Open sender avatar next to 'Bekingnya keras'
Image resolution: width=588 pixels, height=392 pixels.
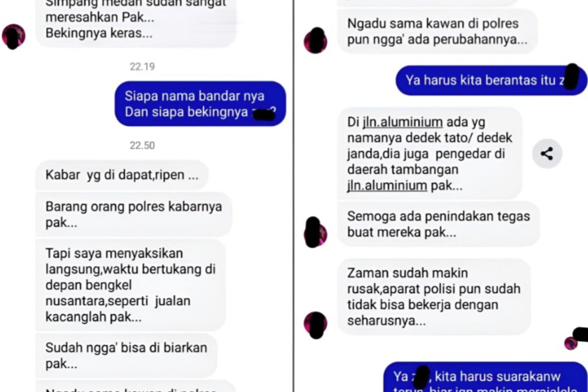pos(14,36)
